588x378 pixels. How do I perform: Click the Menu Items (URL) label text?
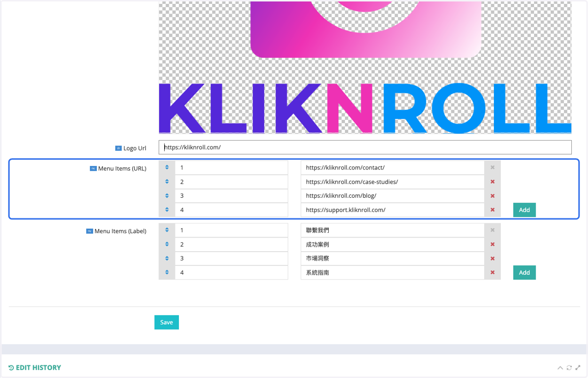point(122,169)
